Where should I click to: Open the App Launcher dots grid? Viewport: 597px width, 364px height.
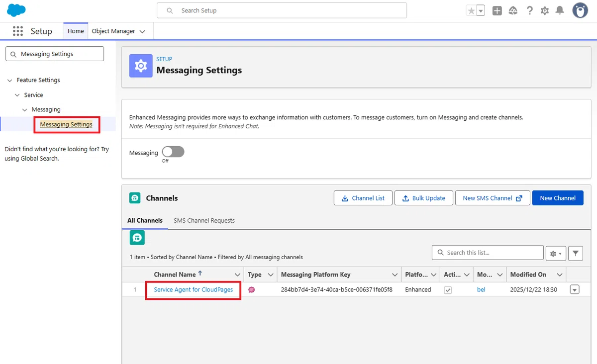click(x=18, y=31)
